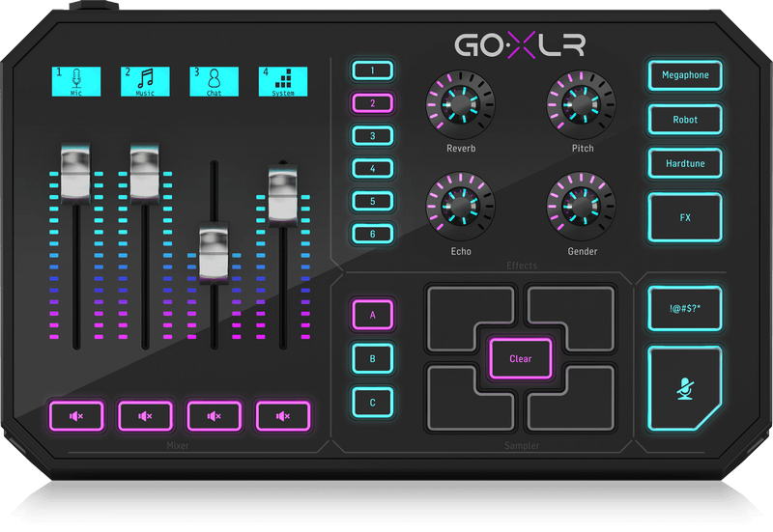
Task: Select effects preset 1
Action: click(x=373, y=70)
